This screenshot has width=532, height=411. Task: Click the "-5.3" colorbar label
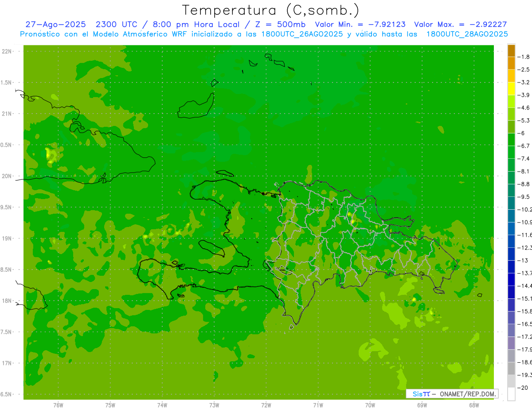click(524, 121)
